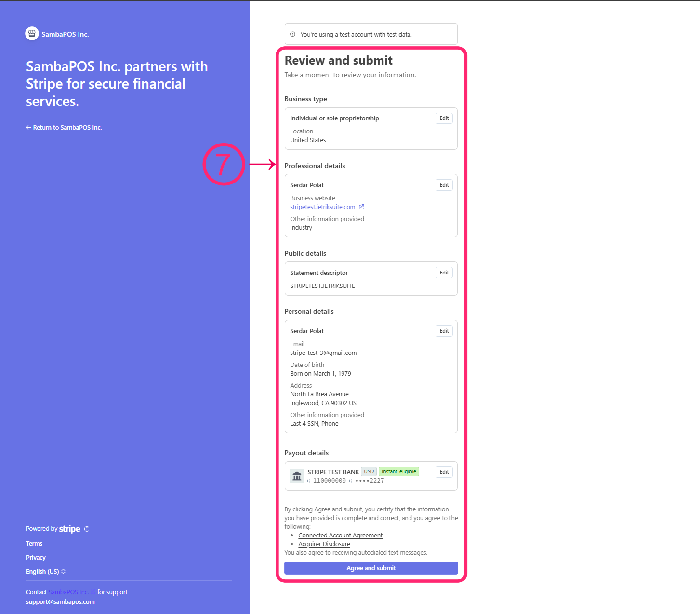Screen dimensions: 700x614
Task: Open the stripetest.jetriksuite.com website link
Action: tap(323, 207)
